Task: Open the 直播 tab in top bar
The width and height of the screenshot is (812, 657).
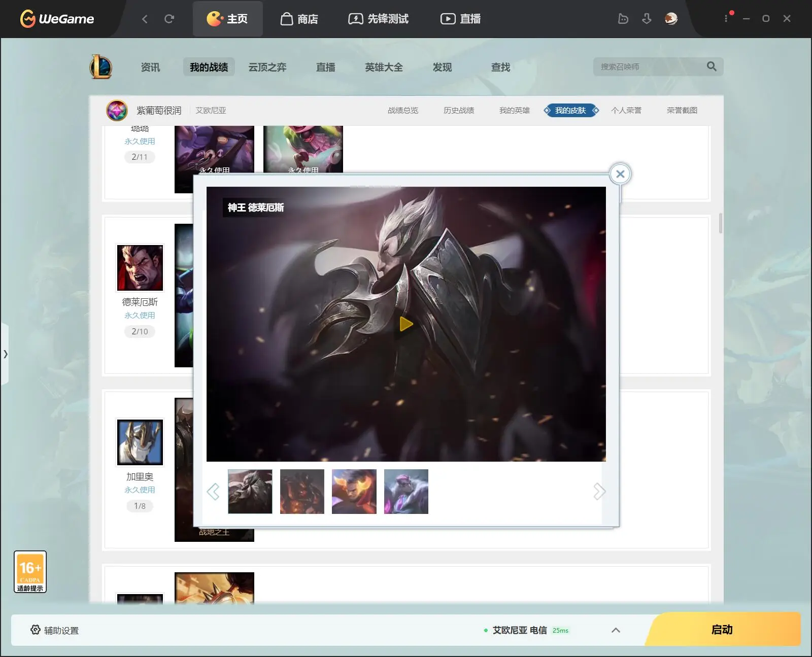Action: pos(460,19)
